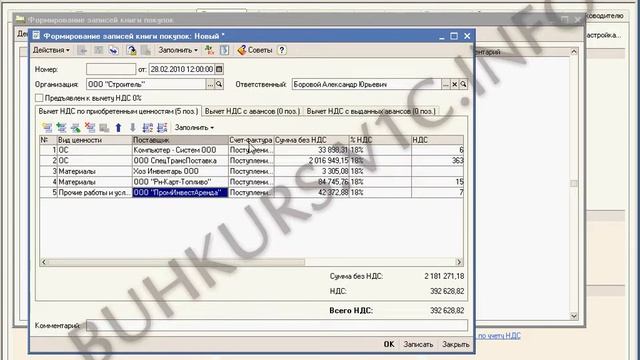Click Записать button
The height and width of the screenshot is (360, 640).
[418, 344]
